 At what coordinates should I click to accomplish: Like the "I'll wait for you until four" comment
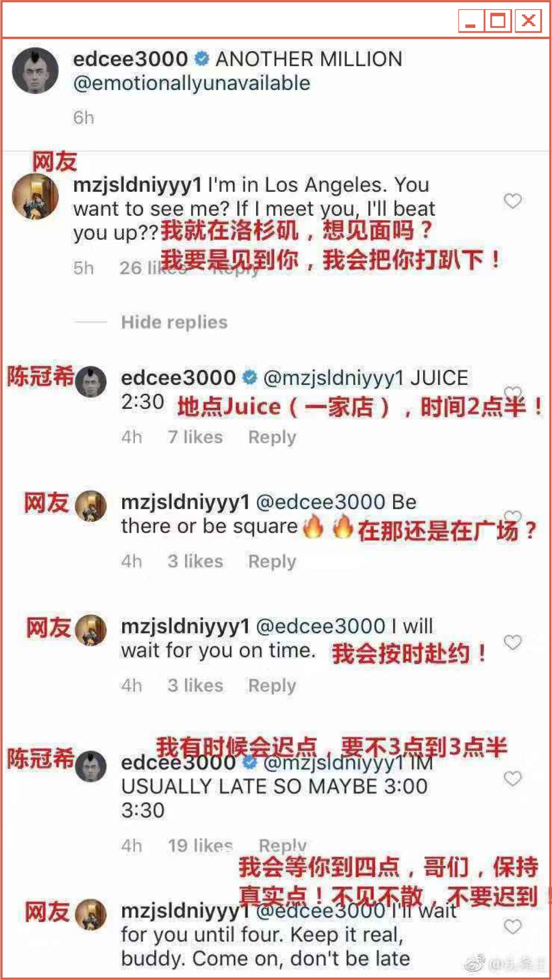click(x=513, y=926)
